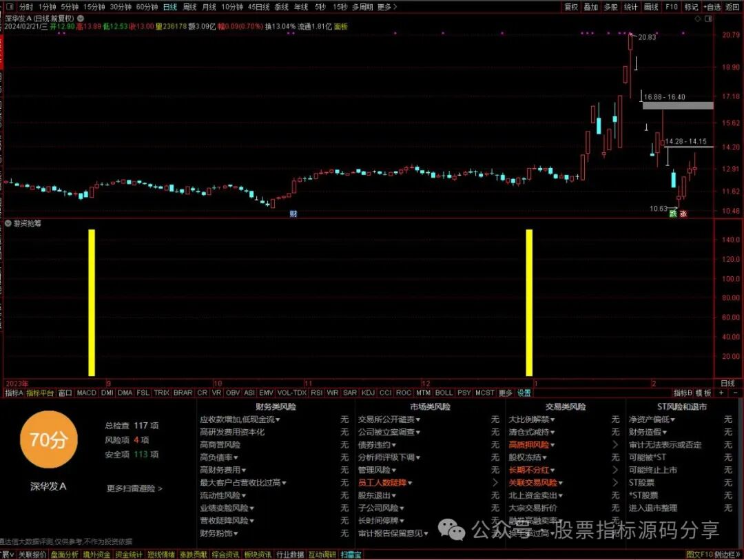Switch to the 指标B set

[x=683, y=393]
